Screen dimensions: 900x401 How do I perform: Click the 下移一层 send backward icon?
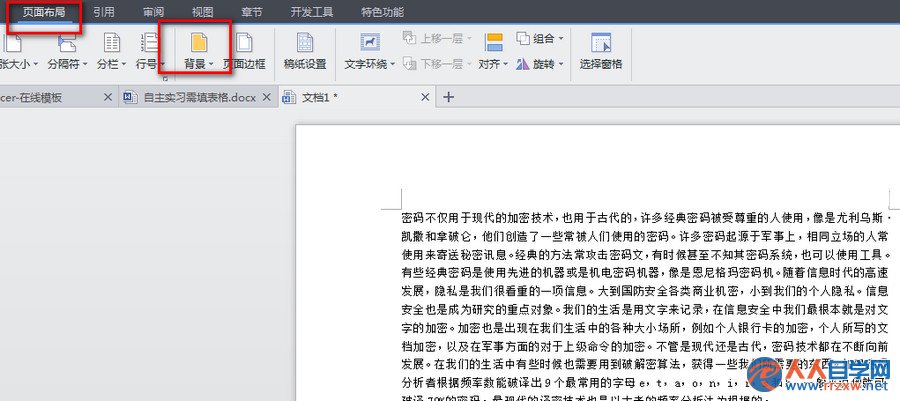pyautogui.click(x=409, y=64)
